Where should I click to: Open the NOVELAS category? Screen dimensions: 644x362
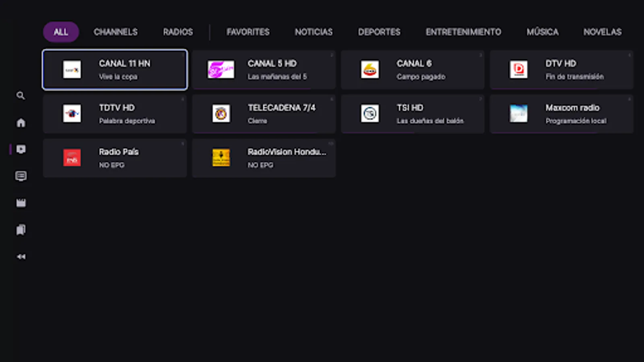pos(602,32)
